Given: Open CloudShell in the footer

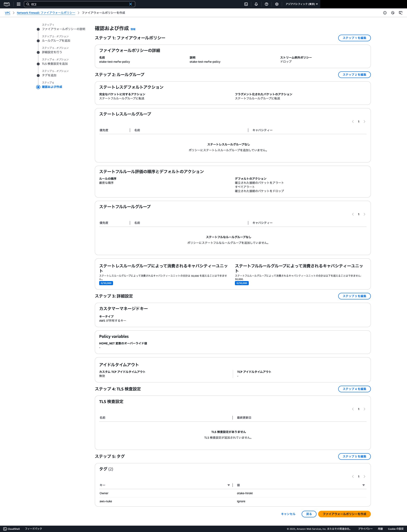Looking at the screenshot, I should click(12, 529).
